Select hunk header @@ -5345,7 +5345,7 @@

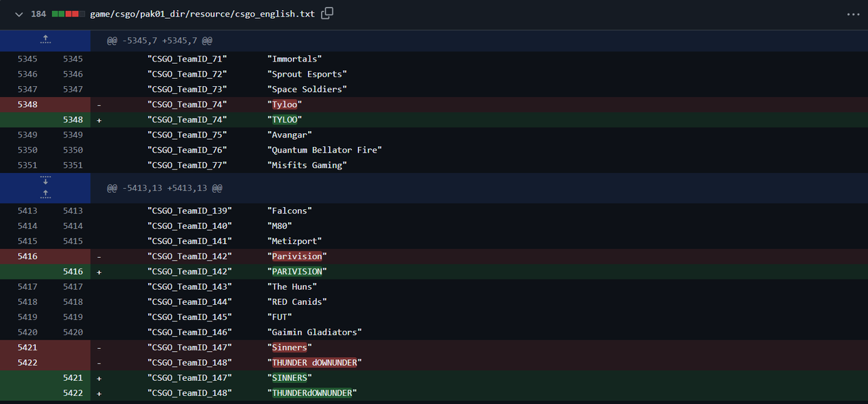(x=159, y=41)
